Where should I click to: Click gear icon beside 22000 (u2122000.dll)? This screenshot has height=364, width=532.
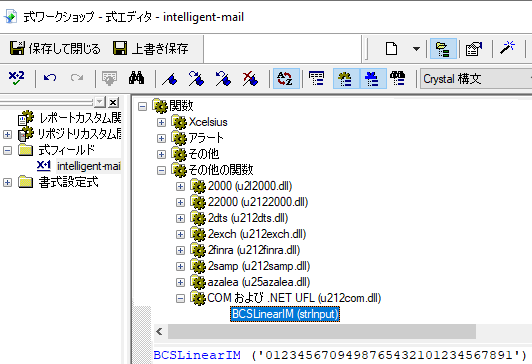pos(198,203)
